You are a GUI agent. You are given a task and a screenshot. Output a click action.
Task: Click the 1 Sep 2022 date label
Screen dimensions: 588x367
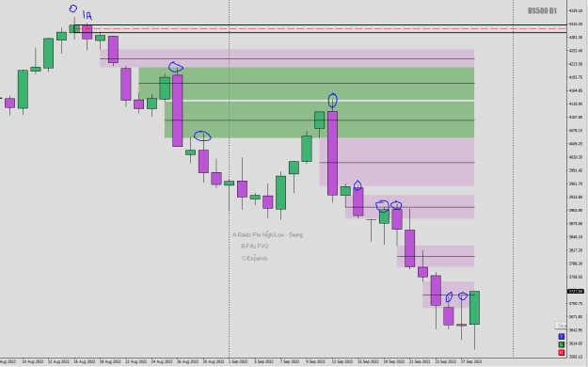[239, 361]
